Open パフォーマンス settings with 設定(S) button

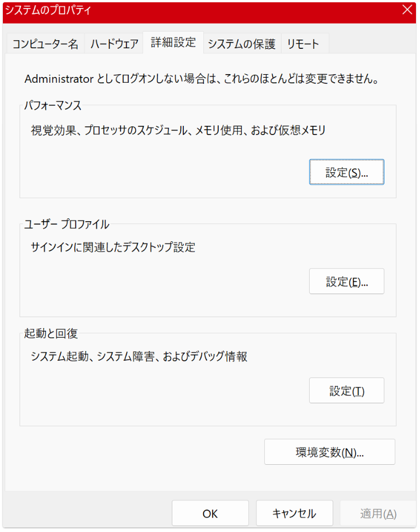click(x=346, y=172)
